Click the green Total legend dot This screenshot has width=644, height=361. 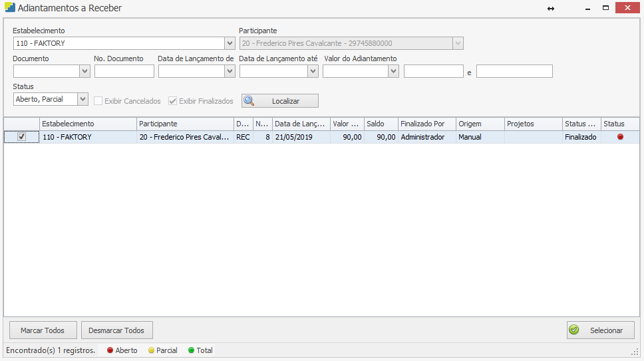pos(192,350)
